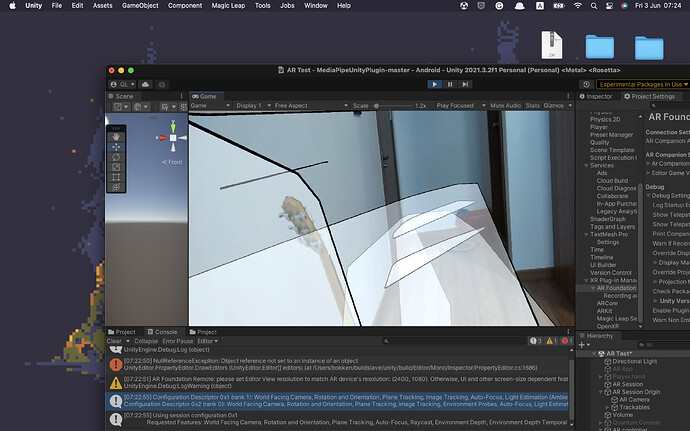Viewport: 690px width, 431px height.
Task: Select AR Camera in Hierarchy
Action: pyautogui.click(x=634, y=400)
